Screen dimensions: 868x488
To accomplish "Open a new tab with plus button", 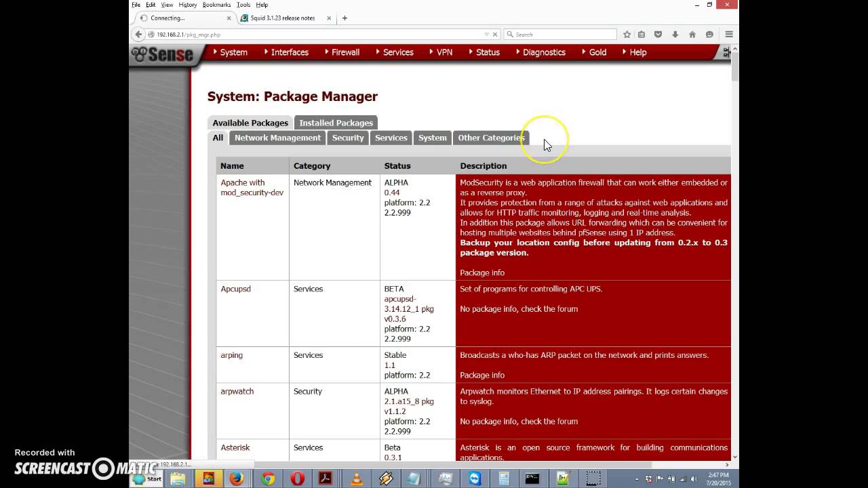I will click(344, 18).
